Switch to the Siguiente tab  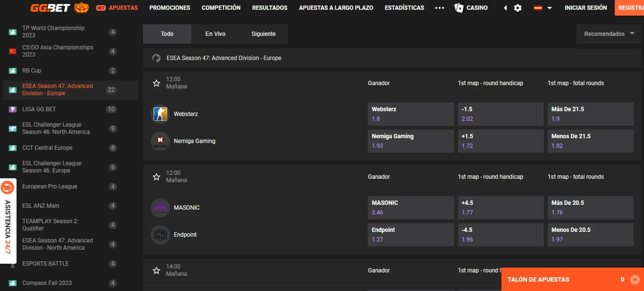(x=264, y=34)
